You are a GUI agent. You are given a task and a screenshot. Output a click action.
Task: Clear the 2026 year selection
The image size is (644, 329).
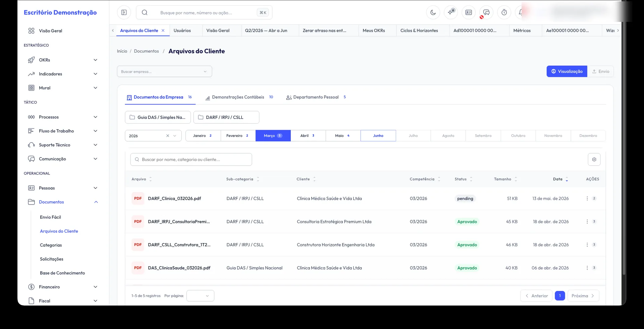pos(168,136)
